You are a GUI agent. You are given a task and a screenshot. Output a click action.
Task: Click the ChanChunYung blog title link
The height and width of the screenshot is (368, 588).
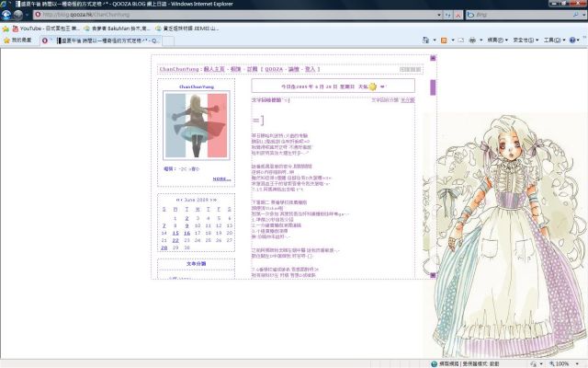pos(179,70)
